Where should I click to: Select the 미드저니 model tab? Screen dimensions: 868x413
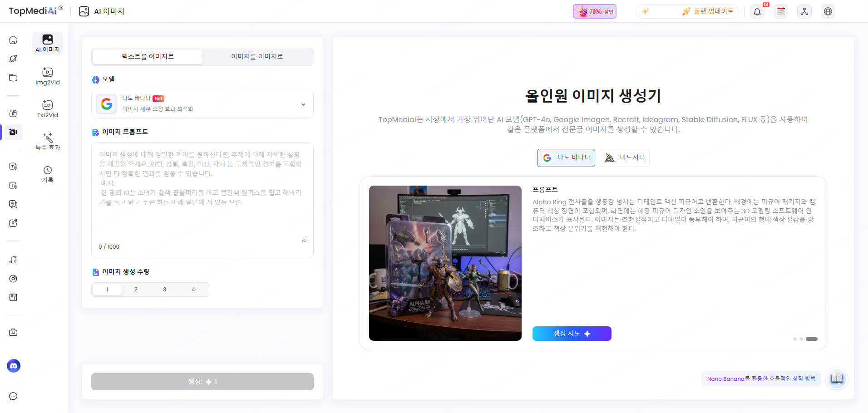click(624, 157)
